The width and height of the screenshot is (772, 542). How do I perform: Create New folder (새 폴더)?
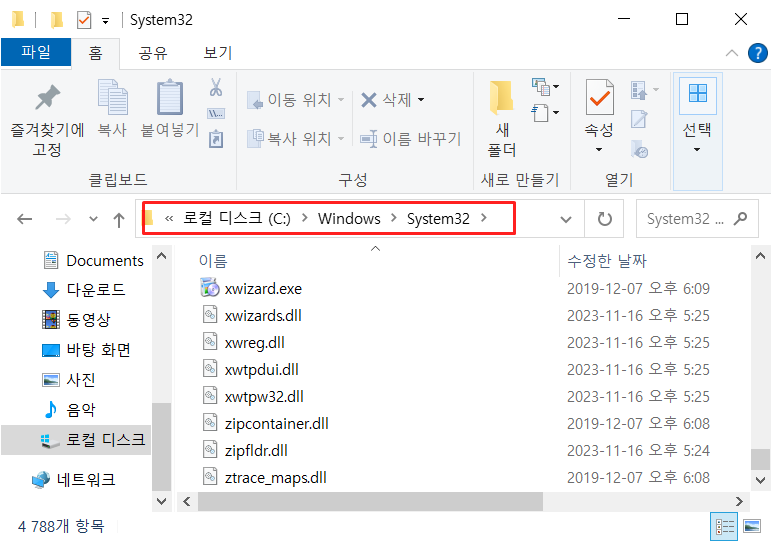(x=502, y=119)
